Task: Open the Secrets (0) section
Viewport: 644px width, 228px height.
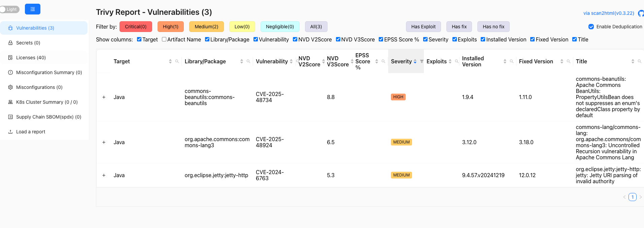Action: pos(28,43)
